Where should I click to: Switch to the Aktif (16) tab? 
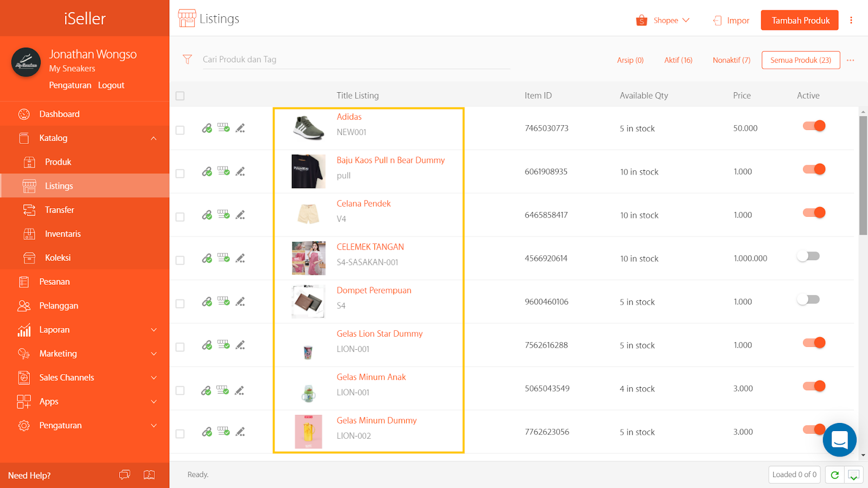pyautogui.click(x=678, y=60)
